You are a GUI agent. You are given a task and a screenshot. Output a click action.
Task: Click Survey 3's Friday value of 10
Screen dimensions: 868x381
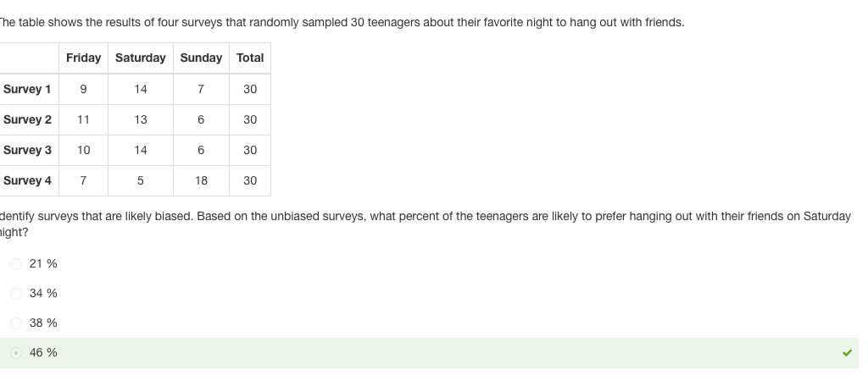(83, 150)
